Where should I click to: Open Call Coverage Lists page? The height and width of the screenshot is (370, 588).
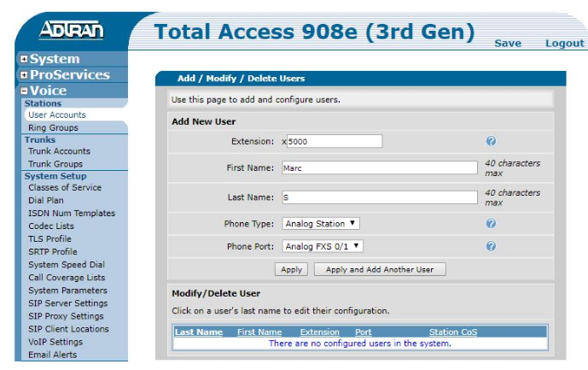pos(67,278)
